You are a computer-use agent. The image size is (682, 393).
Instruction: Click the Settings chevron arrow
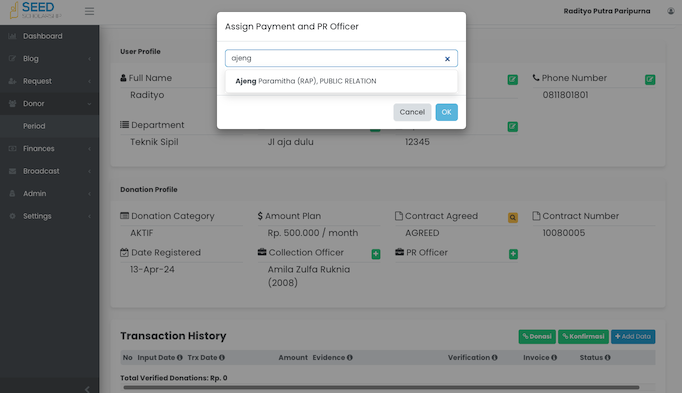click(x=89, y=216)
